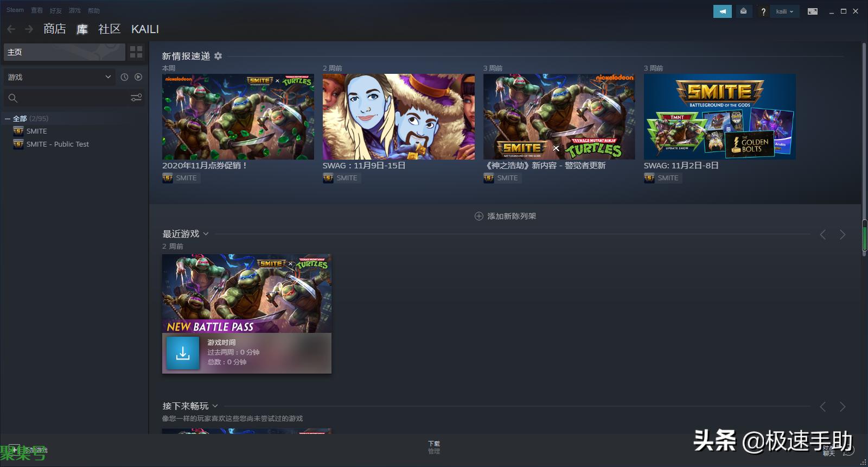Open advanced filter settings icon
The image size is (868, 467).
click(136, 98)
